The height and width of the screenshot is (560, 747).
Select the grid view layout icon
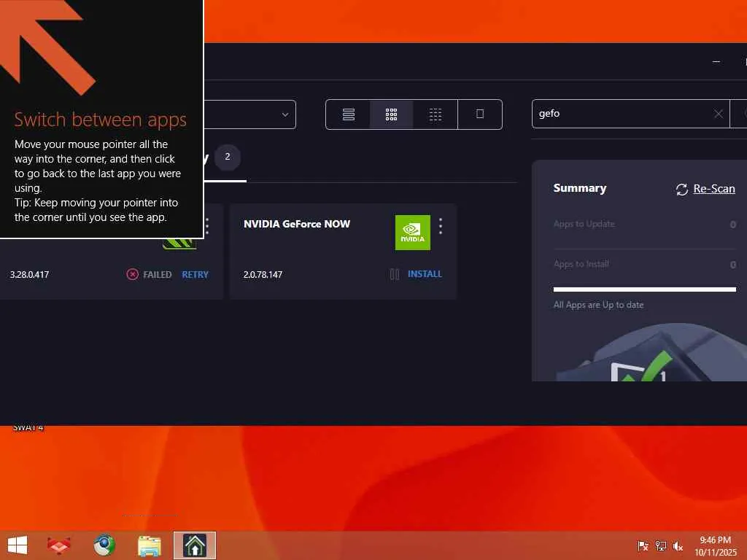click(391, 114)
